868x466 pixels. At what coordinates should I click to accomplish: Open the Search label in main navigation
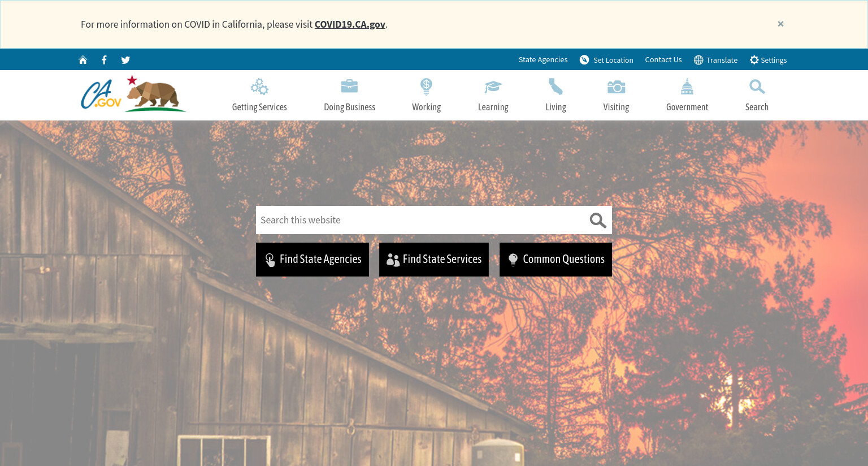coord(757,107)
